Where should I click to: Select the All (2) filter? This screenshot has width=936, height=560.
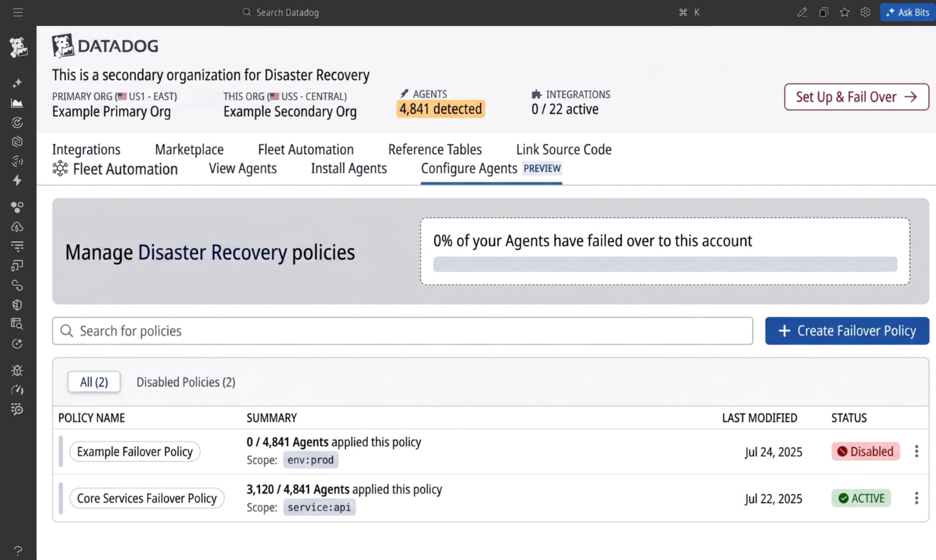(94, 382)
